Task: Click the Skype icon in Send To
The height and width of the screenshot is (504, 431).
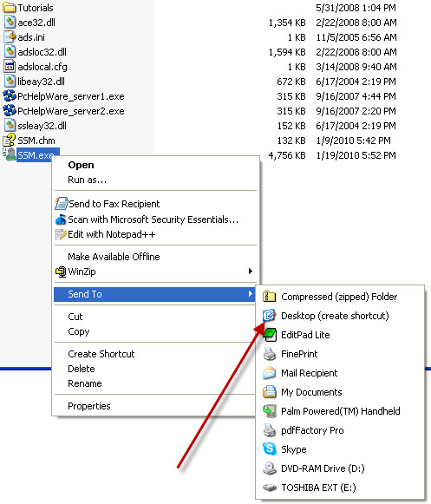Action: (270, 449)
